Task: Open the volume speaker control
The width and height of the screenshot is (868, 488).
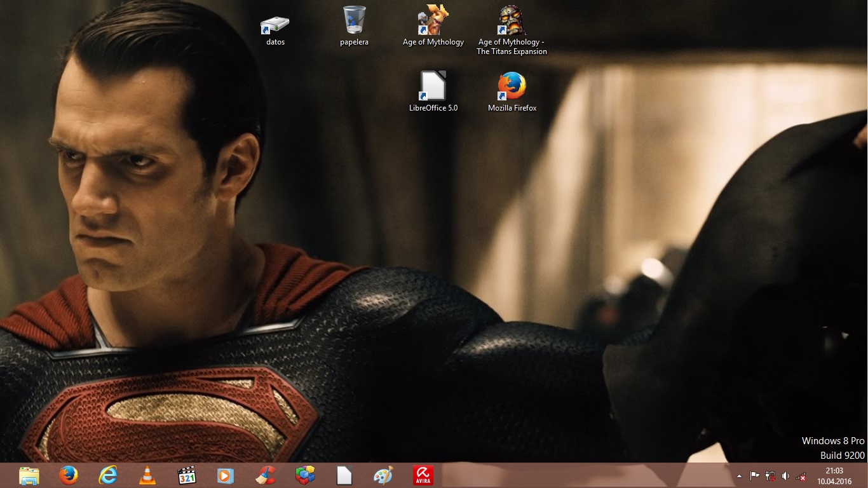Action: click(785, 476)
